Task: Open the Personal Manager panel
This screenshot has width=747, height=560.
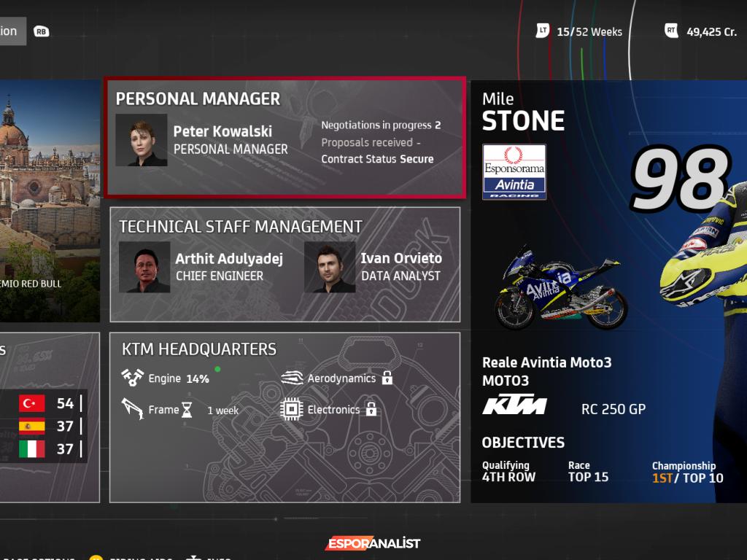Action: (285, 137)
